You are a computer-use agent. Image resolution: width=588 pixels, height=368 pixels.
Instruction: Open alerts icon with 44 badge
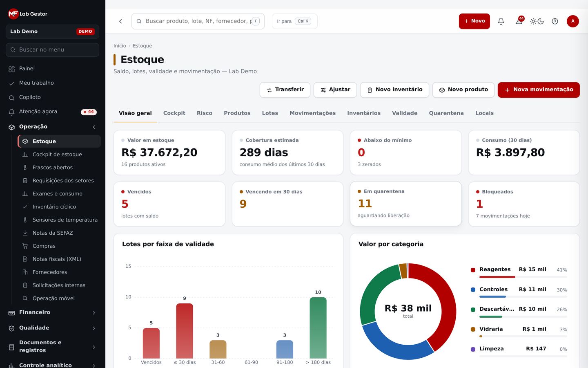tap(519, 21)
